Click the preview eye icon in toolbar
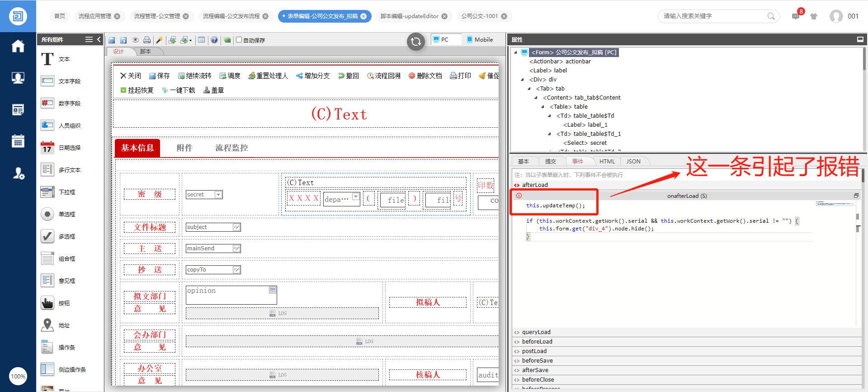The image size is (868, 392). [x=135, y=40]
